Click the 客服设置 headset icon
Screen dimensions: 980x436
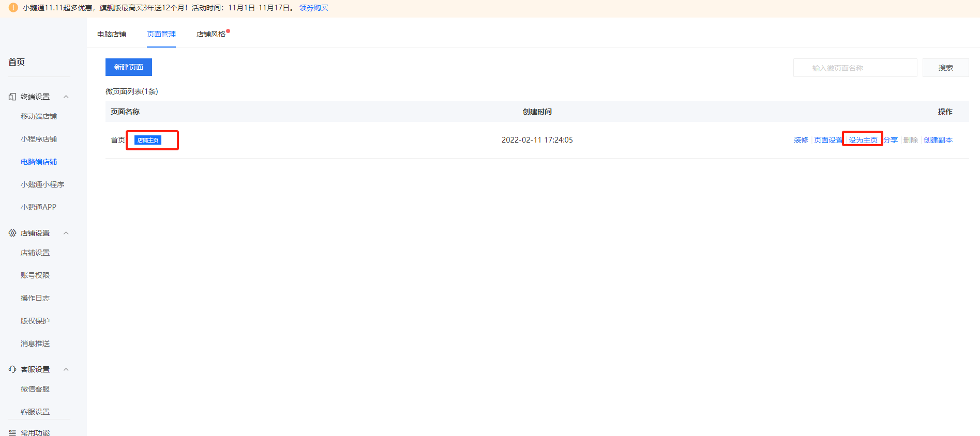(12, 369)
